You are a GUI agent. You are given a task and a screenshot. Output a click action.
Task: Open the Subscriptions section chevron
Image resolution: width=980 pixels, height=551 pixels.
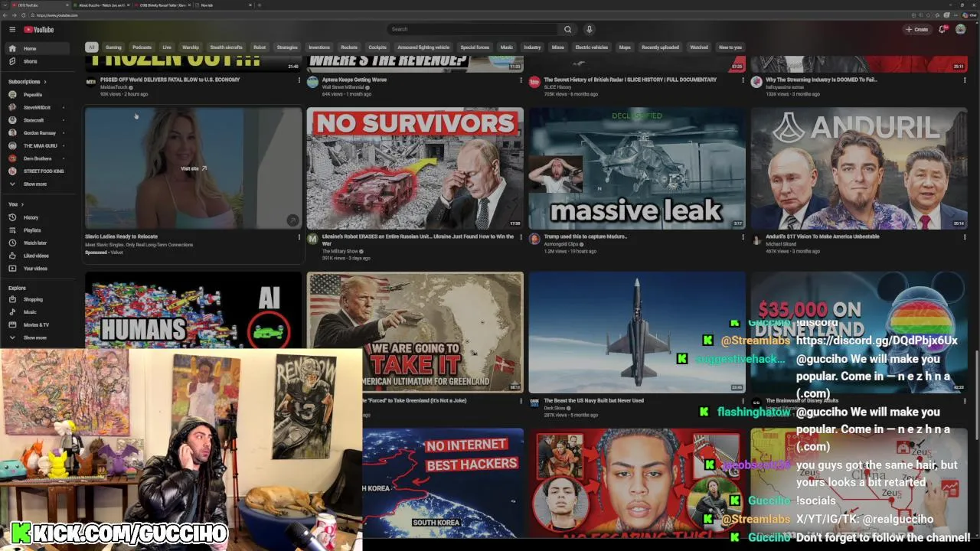(x=44, y=82)
